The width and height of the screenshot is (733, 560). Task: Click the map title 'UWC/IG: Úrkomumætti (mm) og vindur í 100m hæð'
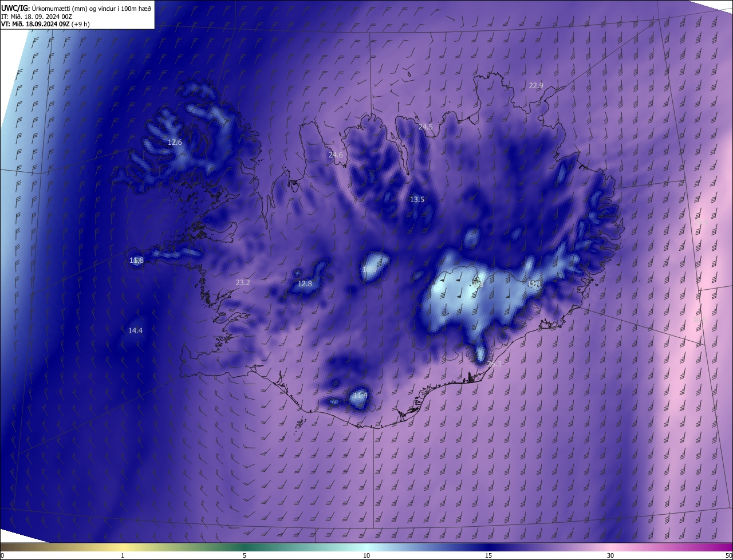pyautogui.click(x=76, y=7)
